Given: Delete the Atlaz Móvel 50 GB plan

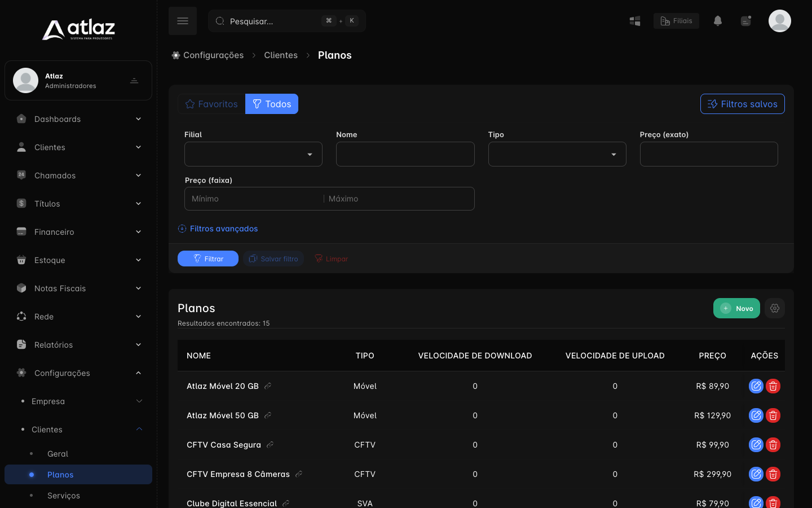Looking at the screenshot, I should 773,415.
